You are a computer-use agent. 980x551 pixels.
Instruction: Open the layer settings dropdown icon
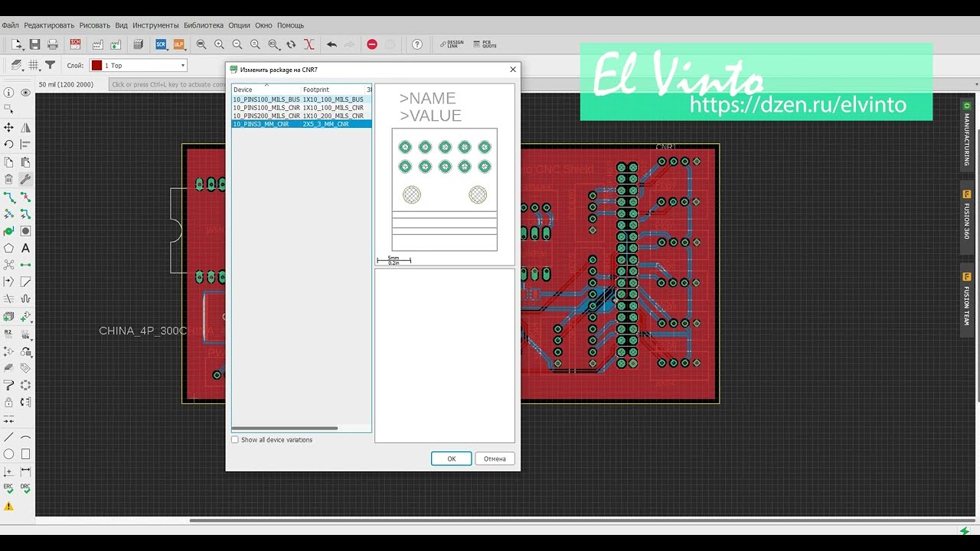click(16, 65)
